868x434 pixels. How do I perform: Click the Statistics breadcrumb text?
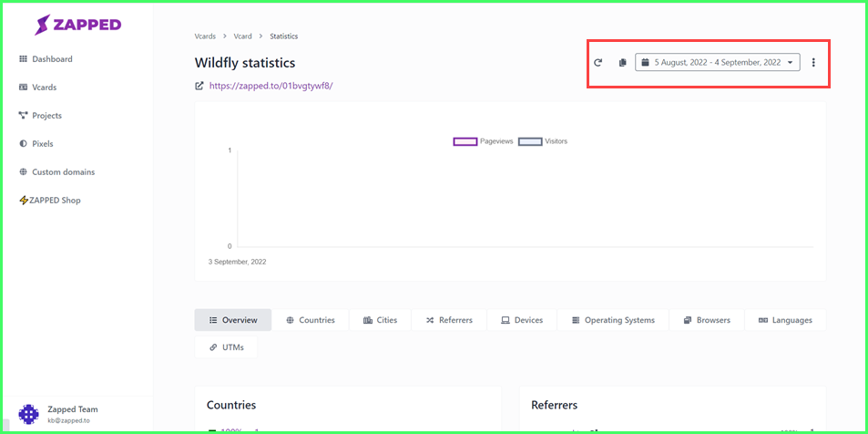[284, 36]
